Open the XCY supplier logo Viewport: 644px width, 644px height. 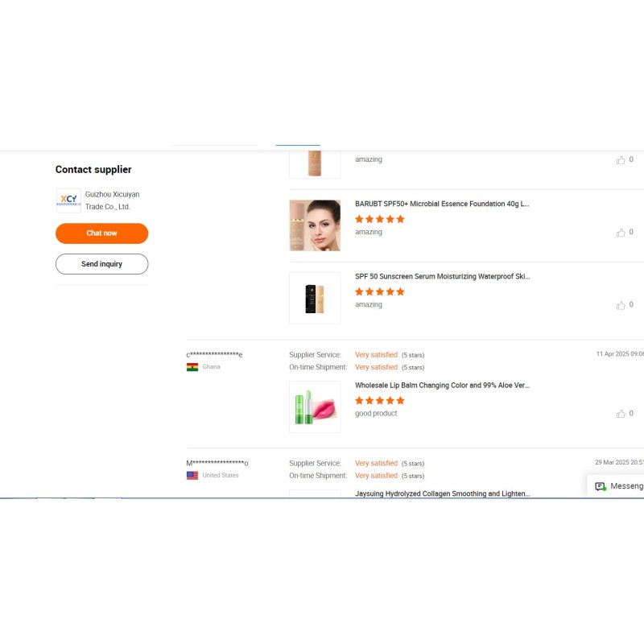68,200
